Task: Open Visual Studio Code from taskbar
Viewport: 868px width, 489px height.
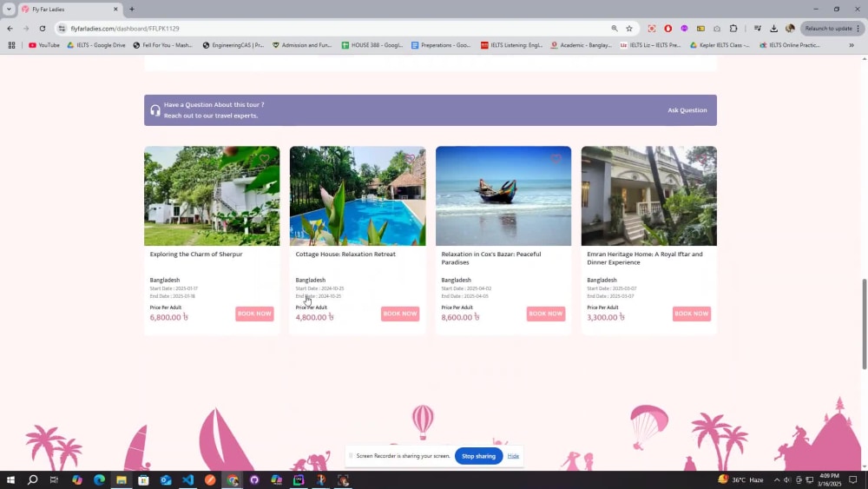Action: [187, 479]
